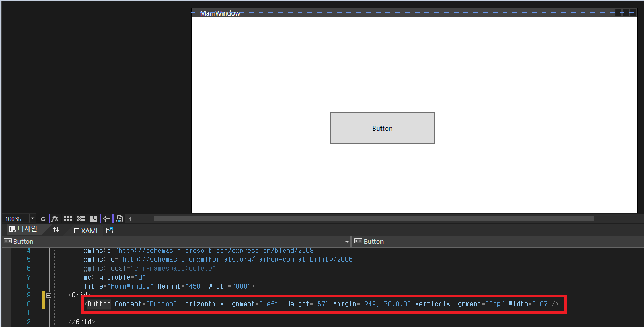Toggle the fx effects button
Screen dimensions: 644x327
pos(55,218)
